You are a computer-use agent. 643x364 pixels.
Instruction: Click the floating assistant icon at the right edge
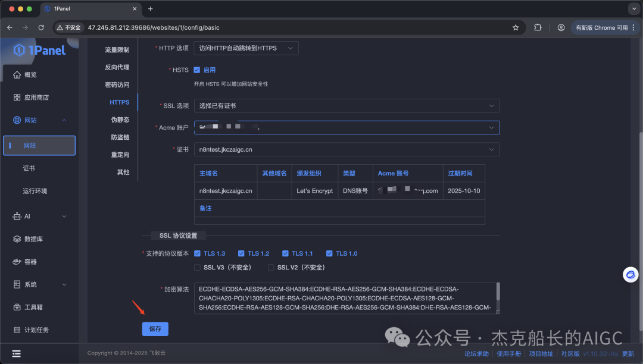630,274
